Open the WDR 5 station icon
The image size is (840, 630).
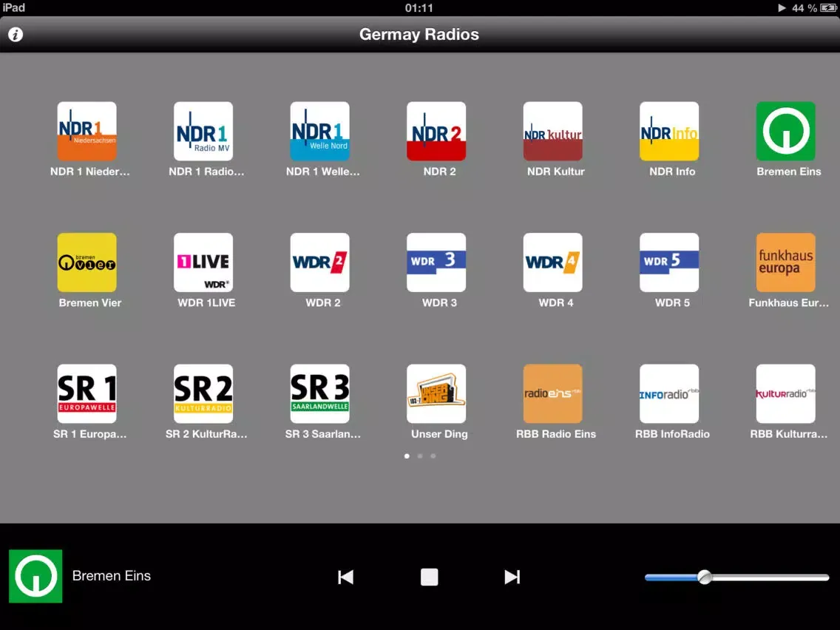click(x=669, y=262)
